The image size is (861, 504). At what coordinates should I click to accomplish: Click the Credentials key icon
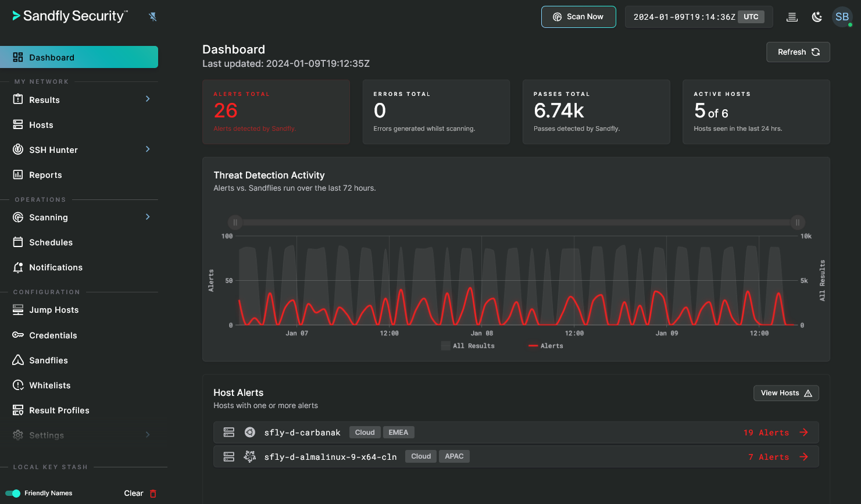[x=18, y=335]
